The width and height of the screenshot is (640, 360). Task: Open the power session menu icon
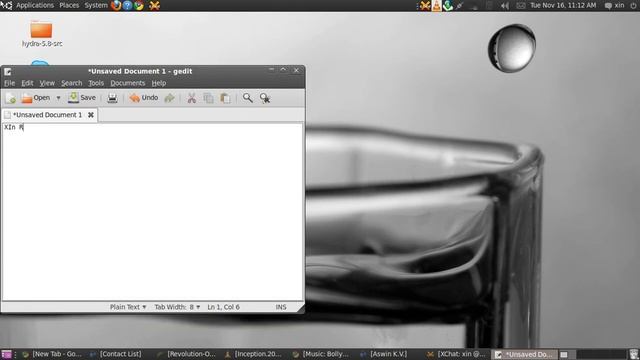633,5
